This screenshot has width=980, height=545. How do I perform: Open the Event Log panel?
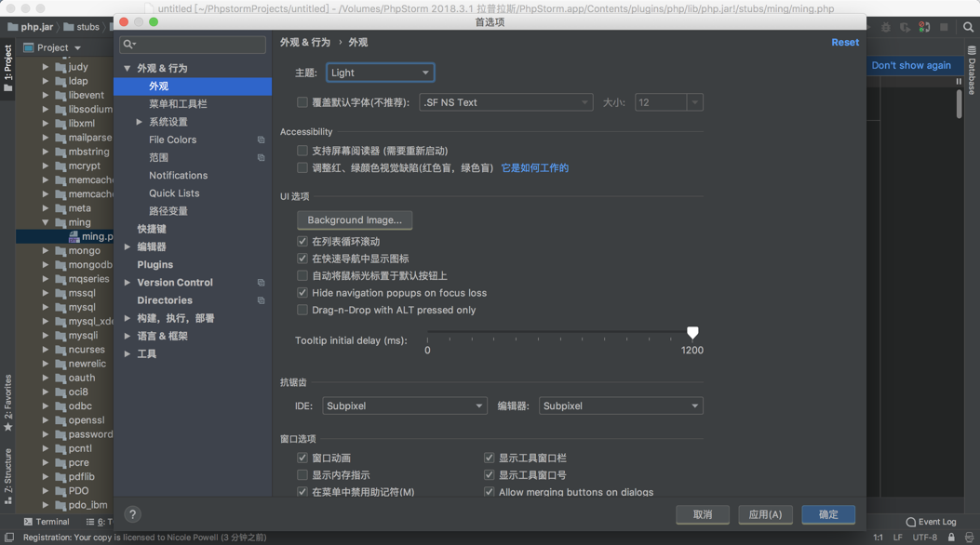(931, 522)
